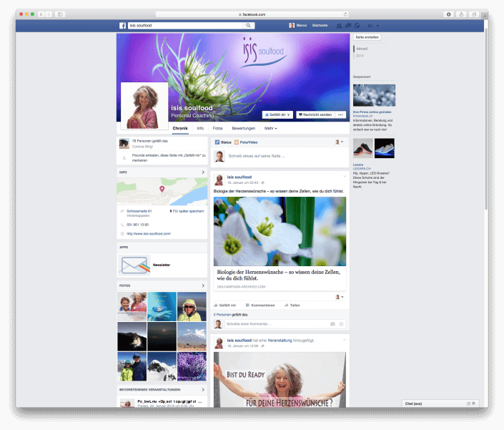Screen dimensions: 504x430
Task: Click the camera icon in the comment box
Action: tap(332, 324)
